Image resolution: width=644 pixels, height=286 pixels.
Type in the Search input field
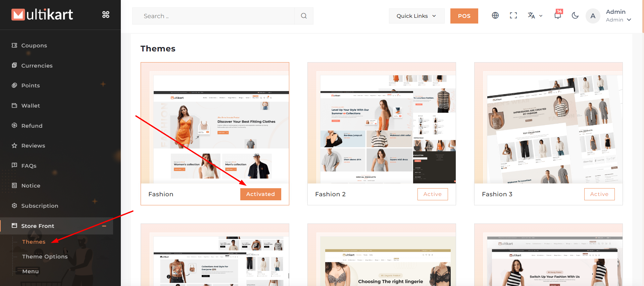tap(215, 16)
